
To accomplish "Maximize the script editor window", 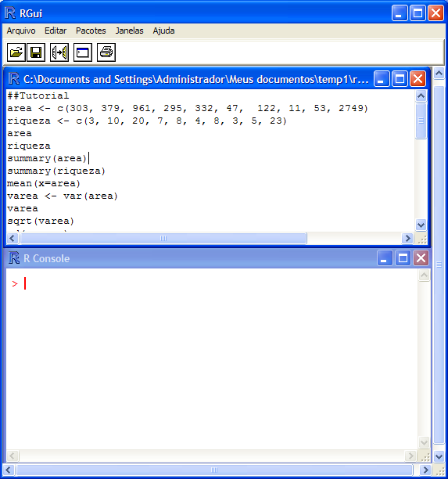I will pos(400,79).
